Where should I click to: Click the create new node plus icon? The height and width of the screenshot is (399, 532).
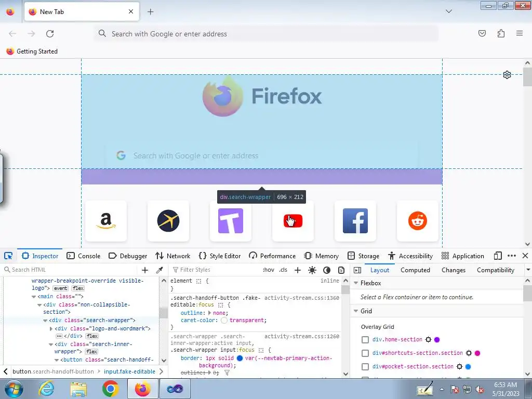[x=145, y=270]
